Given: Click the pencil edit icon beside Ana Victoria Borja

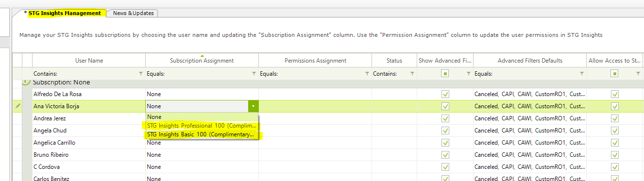Looking at the screenshot, I should (x=18, y=106).
